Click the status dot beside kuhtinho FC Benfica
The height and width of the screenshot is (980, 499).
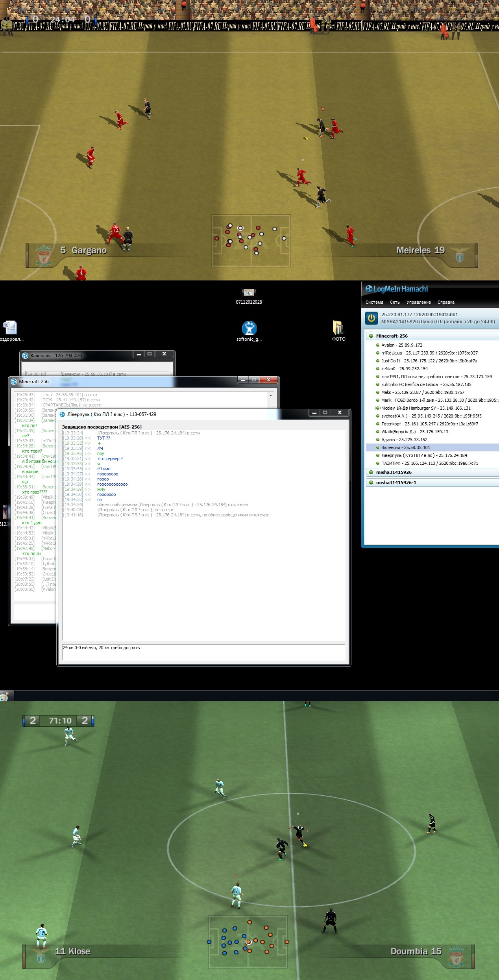[378, 384]
